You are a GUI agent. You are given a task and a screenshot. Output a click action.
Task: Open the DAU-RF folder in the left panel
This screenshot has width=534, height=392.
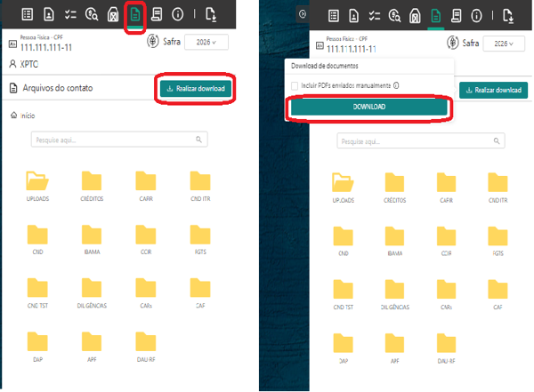tap(146, 347)
